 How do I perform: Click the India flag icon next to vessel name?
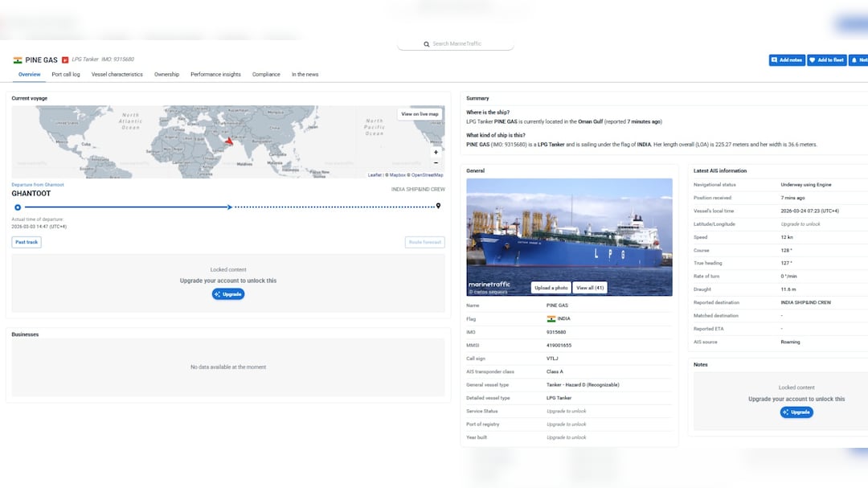[18, 59]
